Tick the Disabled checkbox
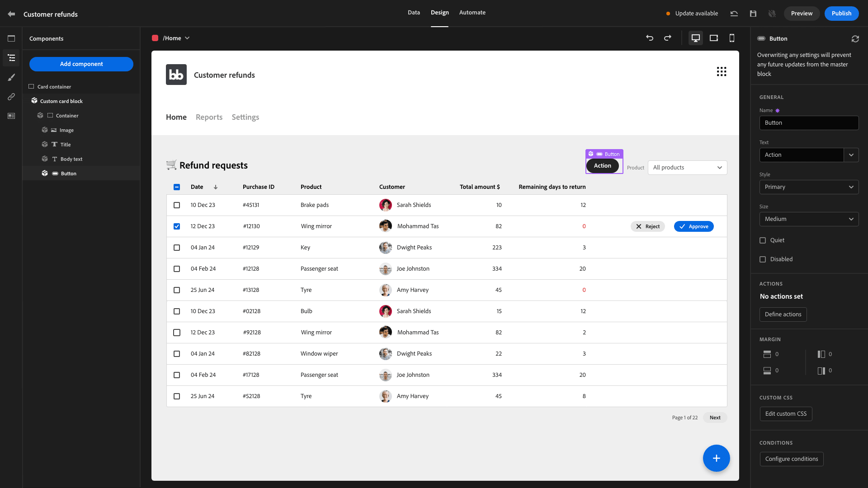The width and height of the screenshot is (868, 488). [763, 259]
